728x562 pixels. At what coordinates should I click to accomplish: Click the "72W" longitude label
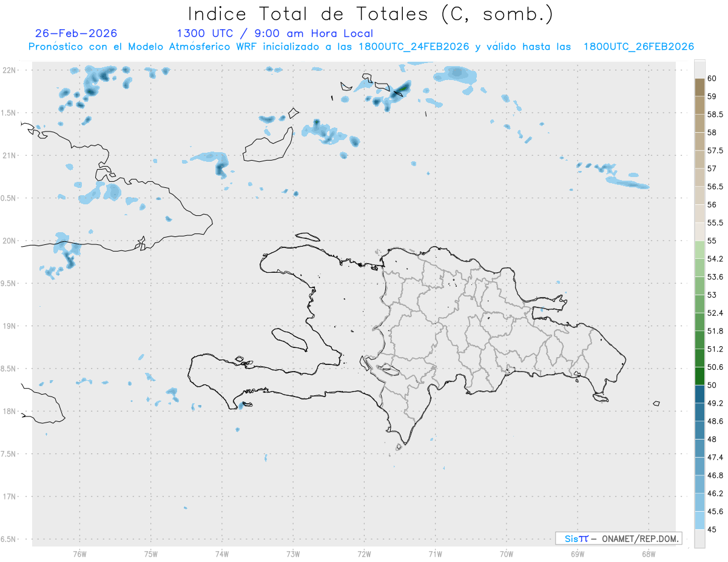[x=364, y=554]
